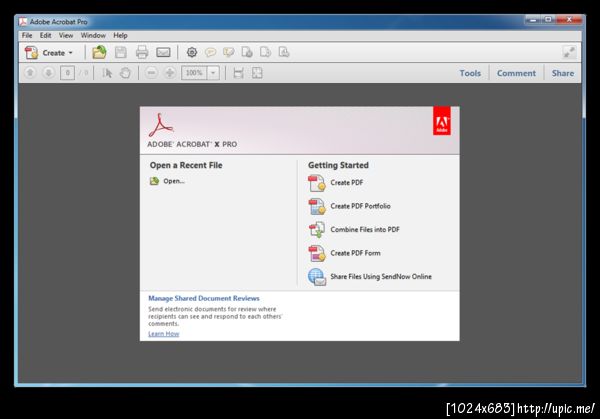Click Combine Files into PDF
Image resolution: width=600 pixels, height=419 pixels.
(365, 229)
